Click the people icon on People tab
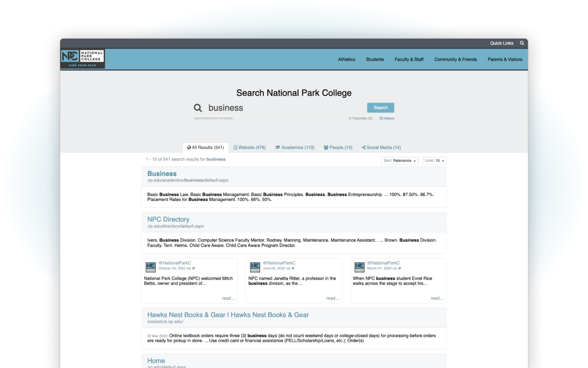 click(326, 148)
